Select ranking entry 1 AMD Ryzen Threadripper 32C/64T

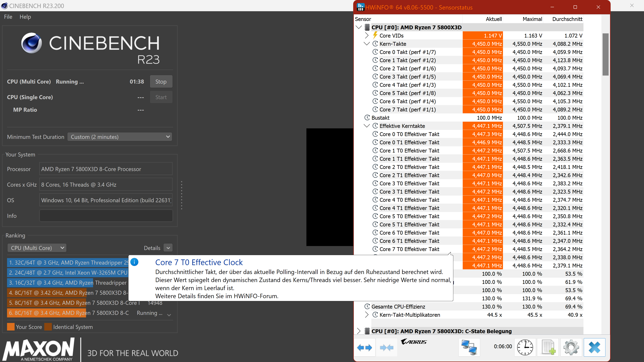click(68, 263)
